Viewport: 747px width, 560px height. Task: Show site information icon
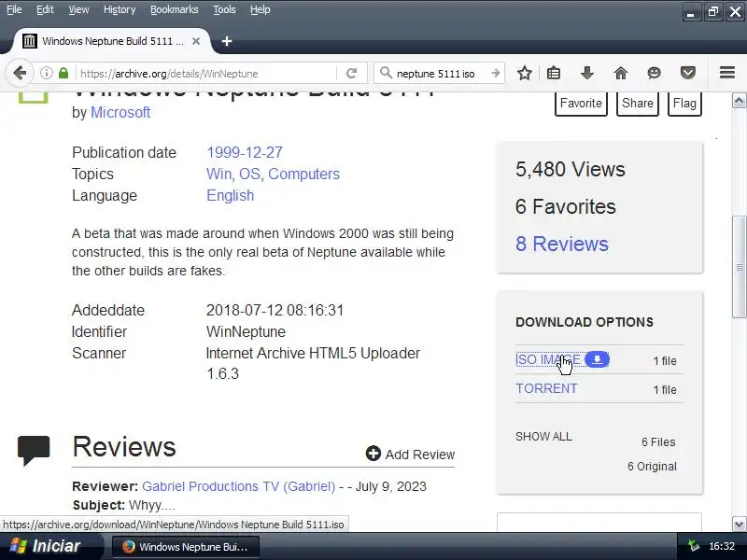point(46,74)
